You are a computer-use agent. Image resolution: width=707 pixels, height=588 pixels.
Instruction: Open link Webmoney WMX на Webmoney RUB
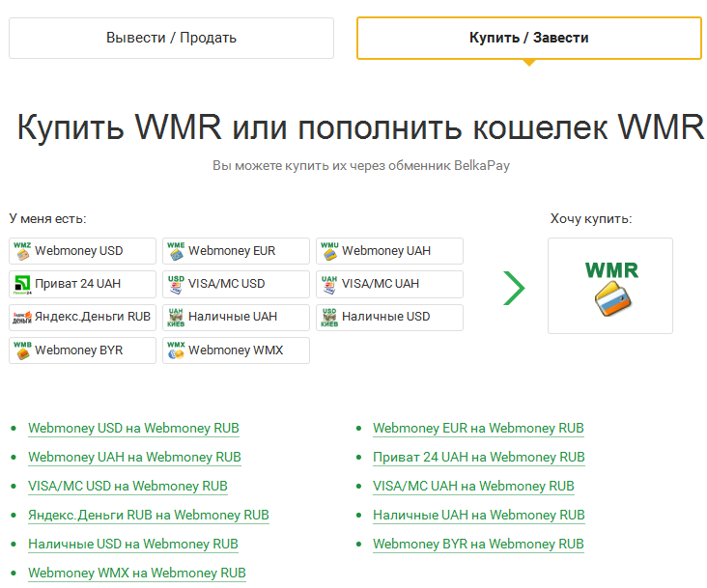pos(137,574)
